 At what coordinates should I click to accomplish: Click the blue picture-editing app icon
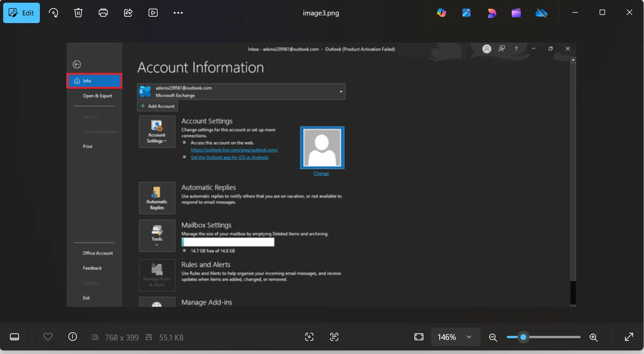pos(466,13)
